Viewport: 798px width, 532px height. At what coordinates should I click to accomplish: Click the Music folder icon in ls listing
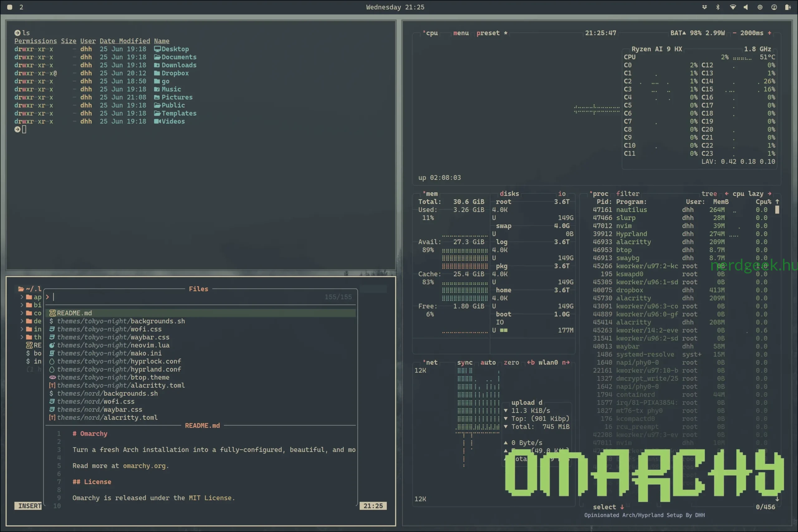pos(157,89)
